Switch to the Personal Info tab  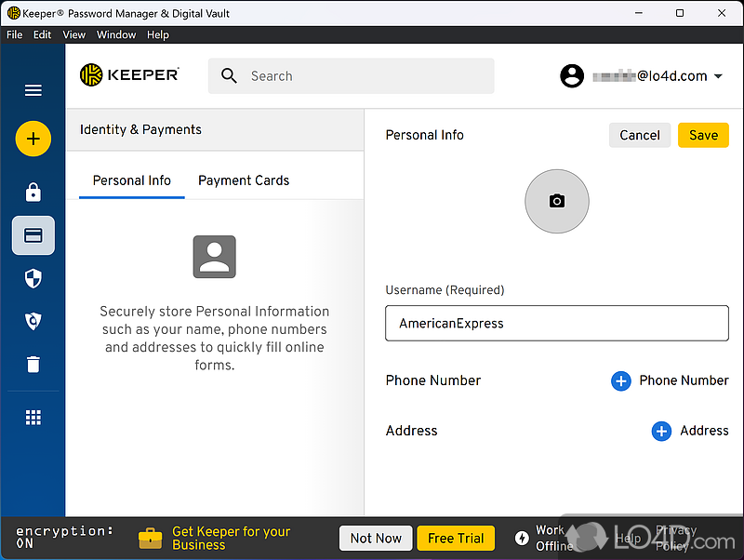pos(132,180)
